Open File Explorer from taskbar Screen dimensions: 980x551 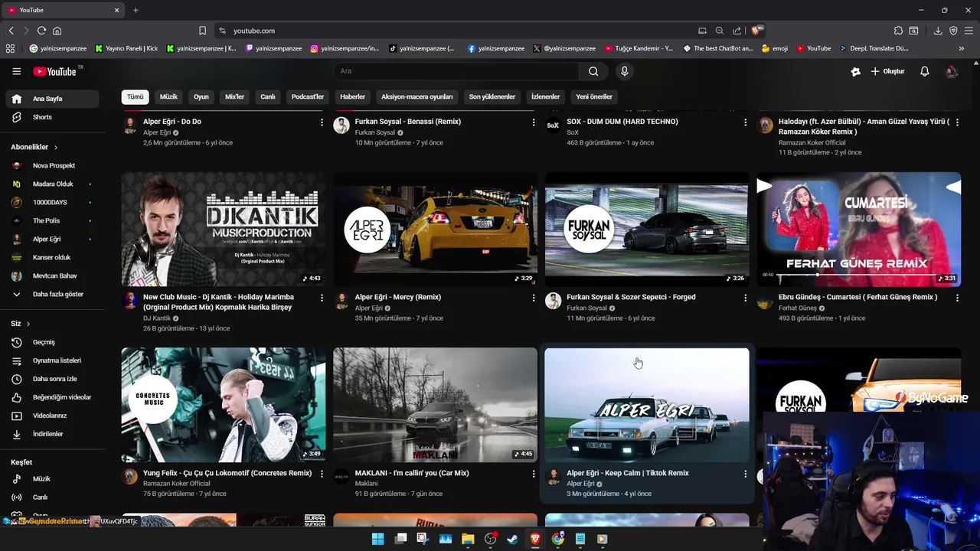coord(468,539)
